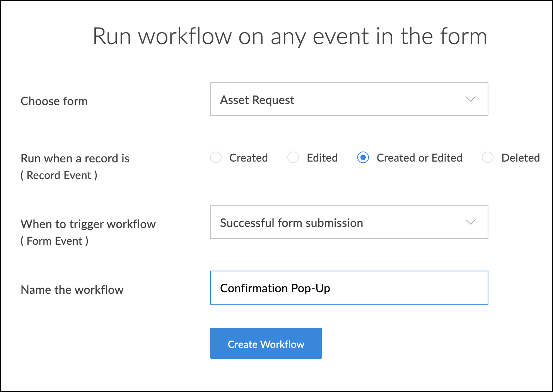Click the chevron arrow in Choose form dropdown
The height and width of the screenshot is (392, 553).
(470, 99)
